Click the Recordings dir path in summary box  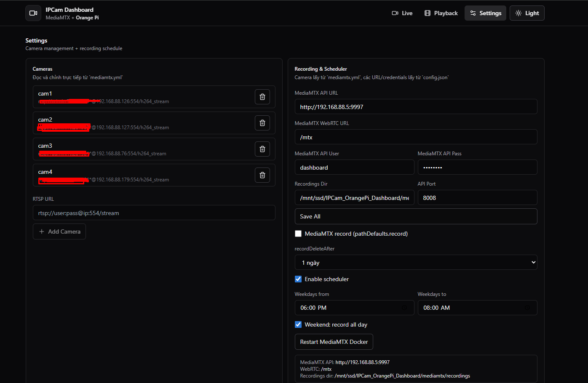point(402,376)
